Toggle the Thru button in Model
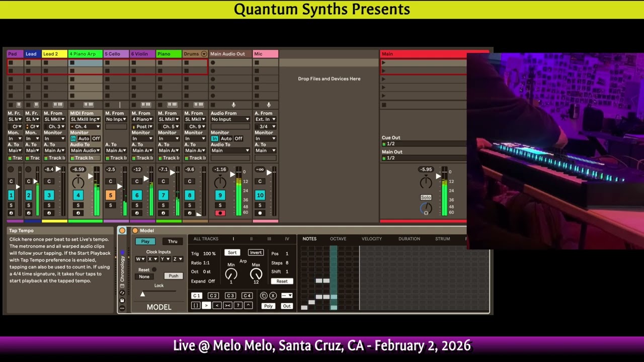Screen dimensions: 644x362 click(173, 242)
